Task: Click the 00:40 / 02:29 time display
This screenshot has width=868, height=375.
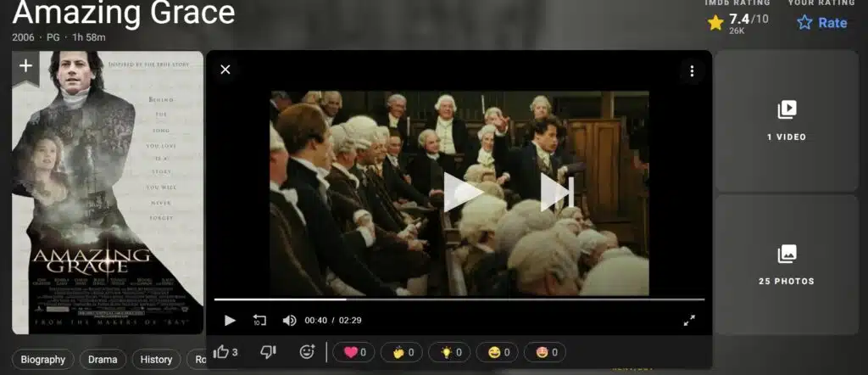Action: tap(332, 320)
